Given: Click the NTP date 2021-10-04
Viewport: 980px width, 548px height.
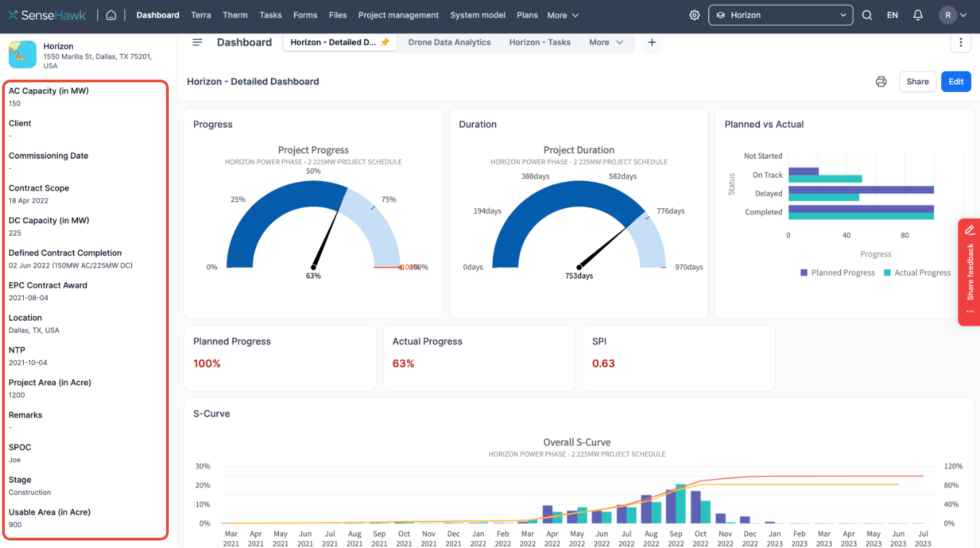Looking at the screenshot, I should point(28,363).
